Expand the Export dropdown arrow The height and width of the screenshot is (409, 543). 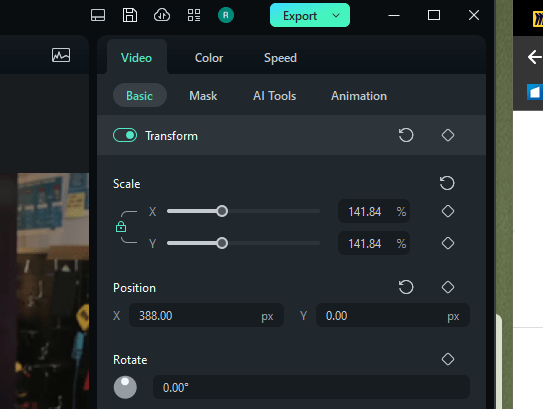(336, 16)
